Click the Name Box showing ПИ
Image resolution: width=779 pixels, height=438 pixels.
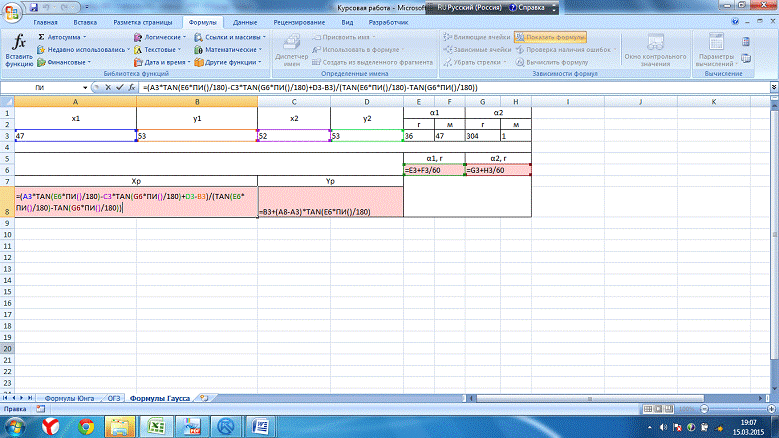45,88
